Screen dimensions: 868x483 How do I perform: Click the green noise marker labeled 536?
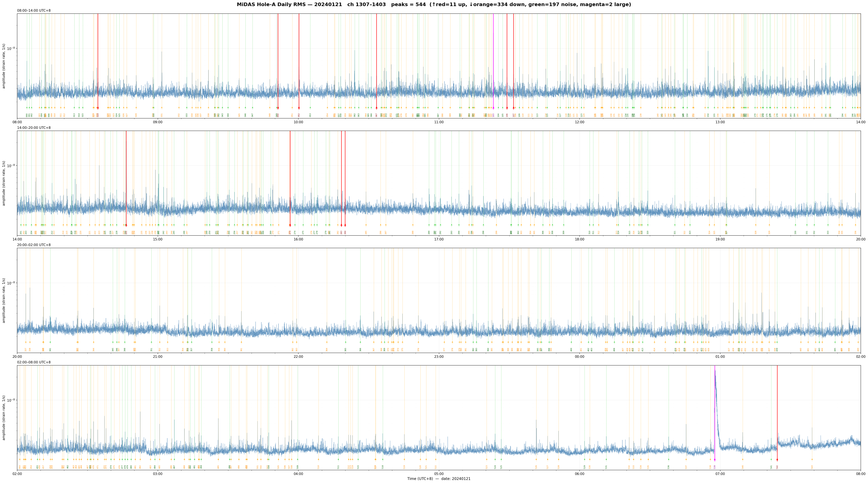669,459
